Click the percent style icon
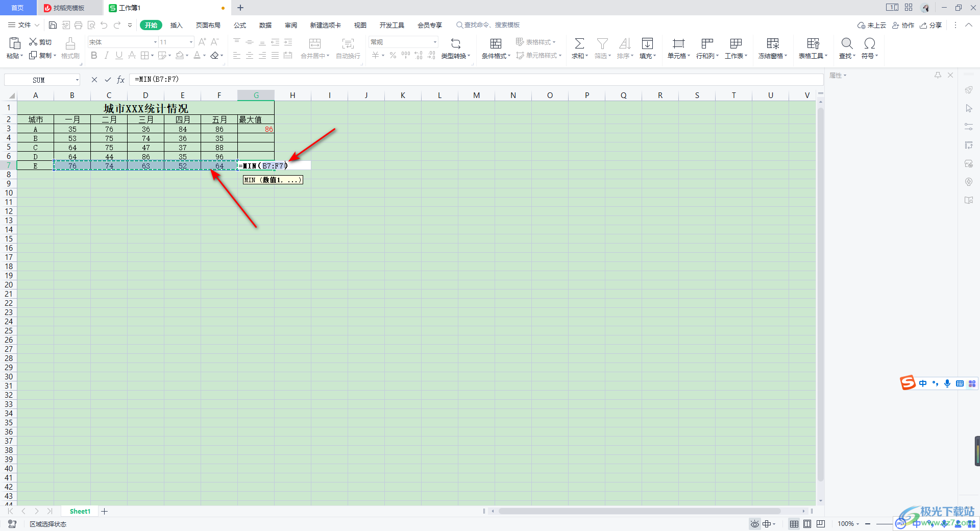The width and height of the screenshot is (980, 531). pos(393,55)
